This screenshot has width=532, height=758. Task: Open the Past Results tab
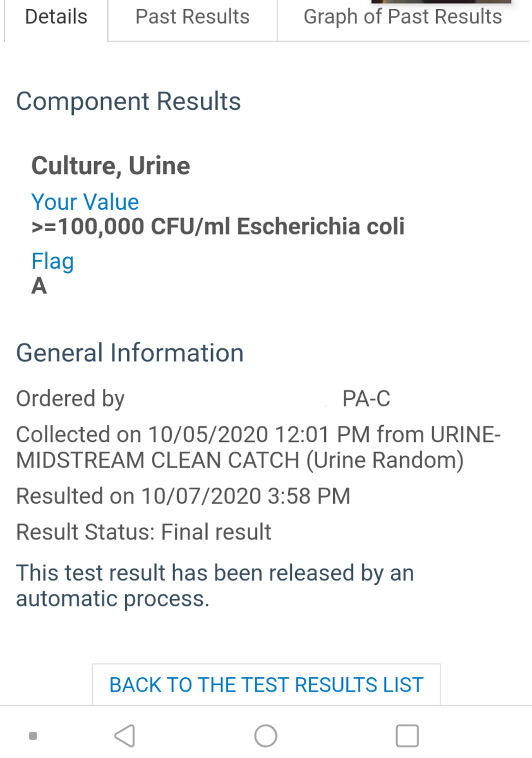point(192,17)
